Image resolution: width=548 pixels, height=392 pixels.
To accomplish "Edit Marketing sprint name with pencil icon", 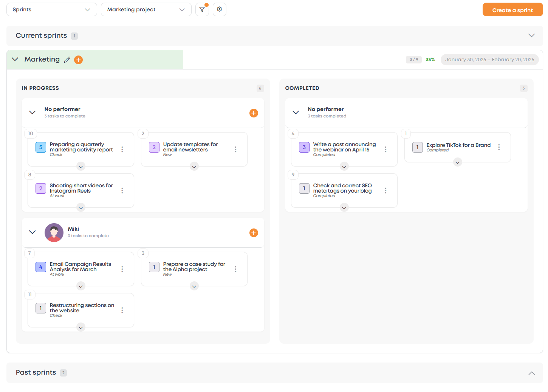I will pyautogui.click(x=67, y=60).
